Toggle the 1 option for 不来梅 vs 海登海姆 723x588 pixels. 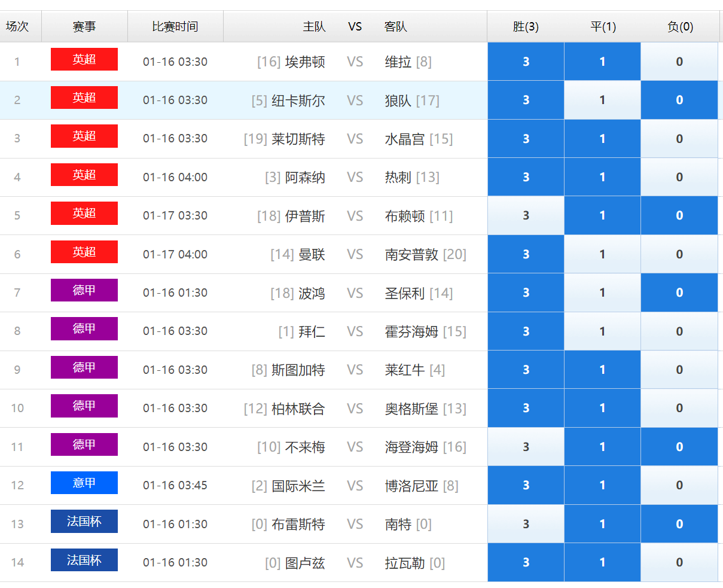pyautogui.click(x=602, y=447)
